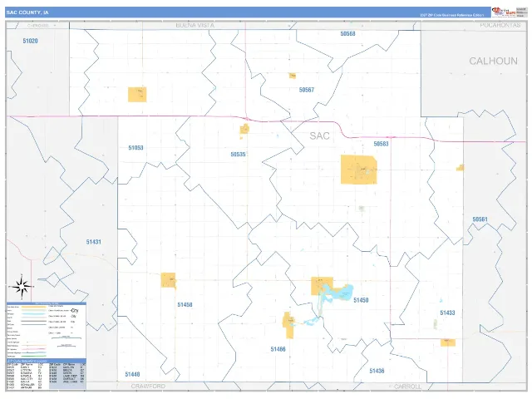Select ZIP code label 51053

click(x=135, y=148)
